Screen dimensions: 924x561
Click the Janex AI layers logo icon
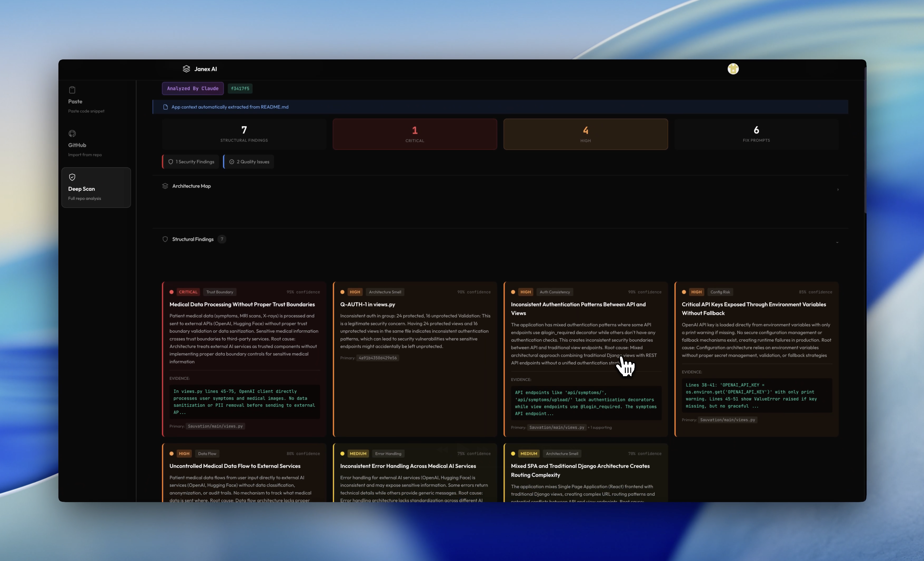point(186,69)
